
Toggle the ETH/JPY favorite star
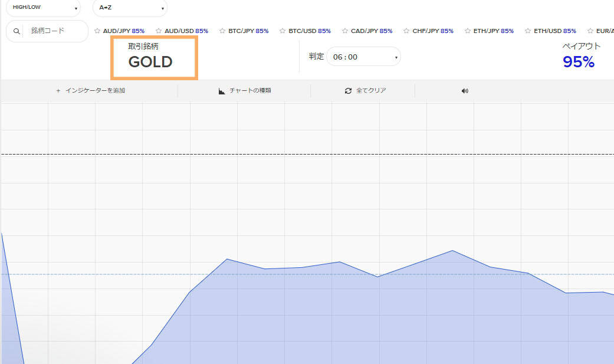point(468,31)
